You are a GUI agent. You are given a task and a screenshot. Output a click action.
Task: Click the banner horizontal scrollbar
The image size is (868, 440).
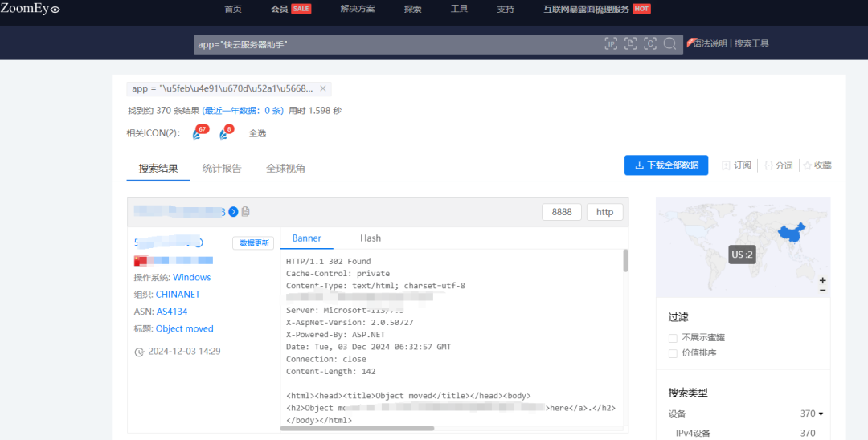pos(357,428)
